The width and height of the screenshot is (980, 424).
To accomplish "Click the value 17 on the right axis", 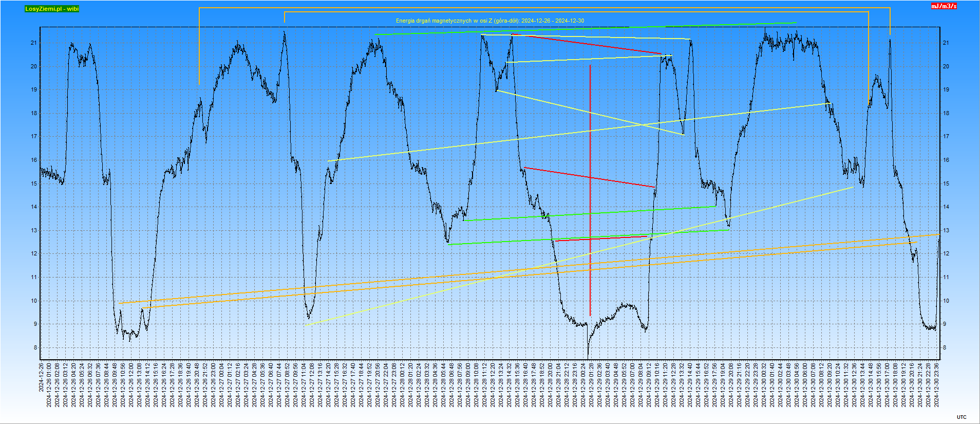I will (x=946, y=137).
